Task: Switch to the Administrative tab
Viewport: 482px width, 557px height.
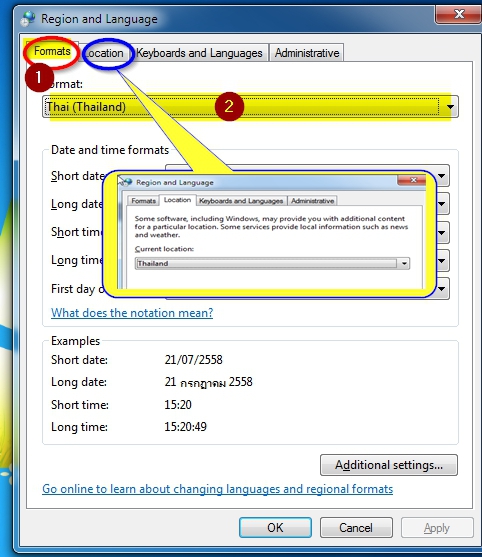Action: pyautogui.click(x=307, y=53)
